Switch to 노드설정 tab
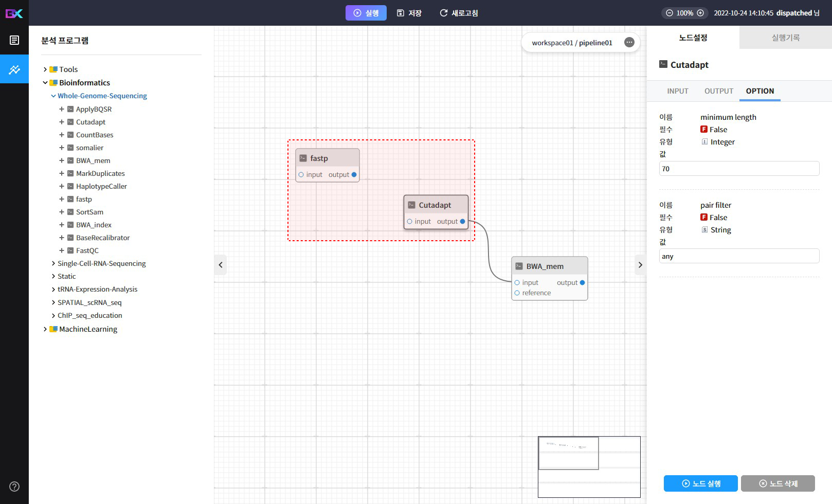Image resolution: width=832 pixels, height=504 pixels. [x=693, y=38]
